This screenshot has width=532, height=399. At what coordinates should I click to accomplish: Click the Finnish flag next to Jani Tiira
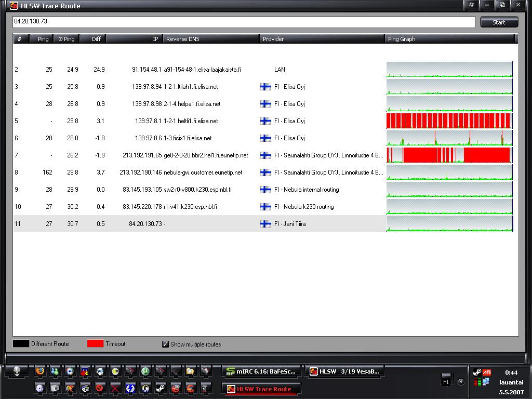click(x=265, y=224)
